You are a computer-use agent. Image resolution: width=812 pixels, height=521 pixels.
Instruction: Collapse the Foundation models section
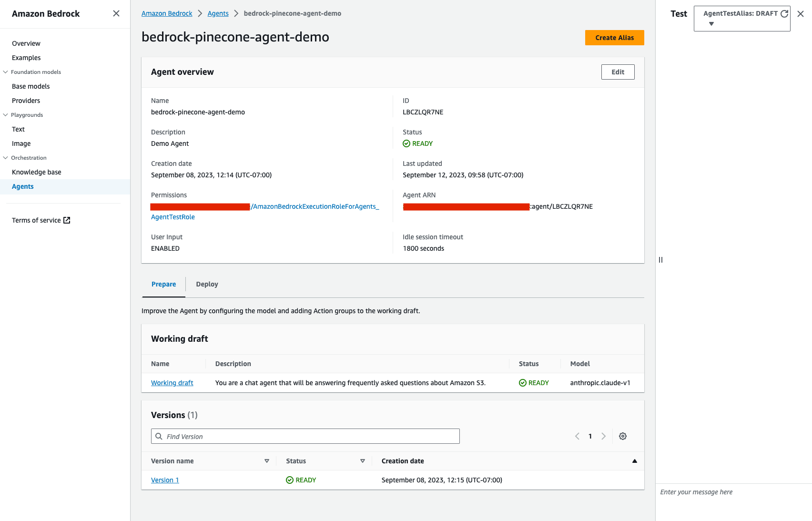[6, 72]
